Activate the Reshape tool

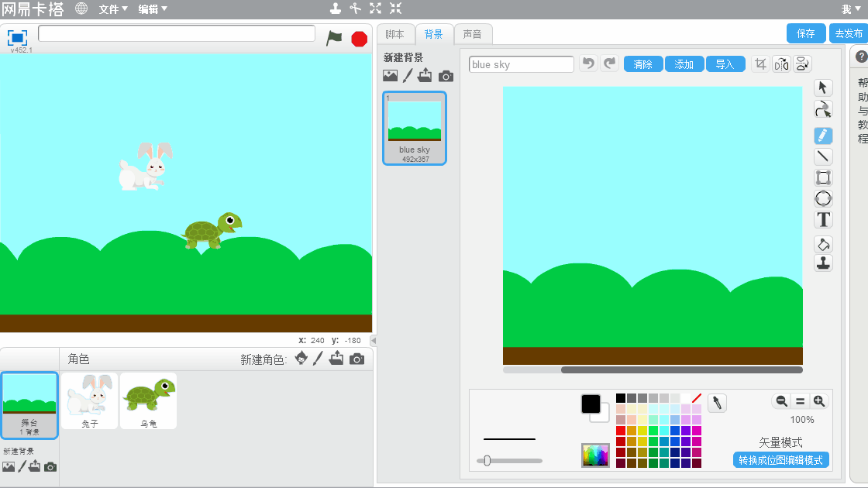click(x=823, y=109)
